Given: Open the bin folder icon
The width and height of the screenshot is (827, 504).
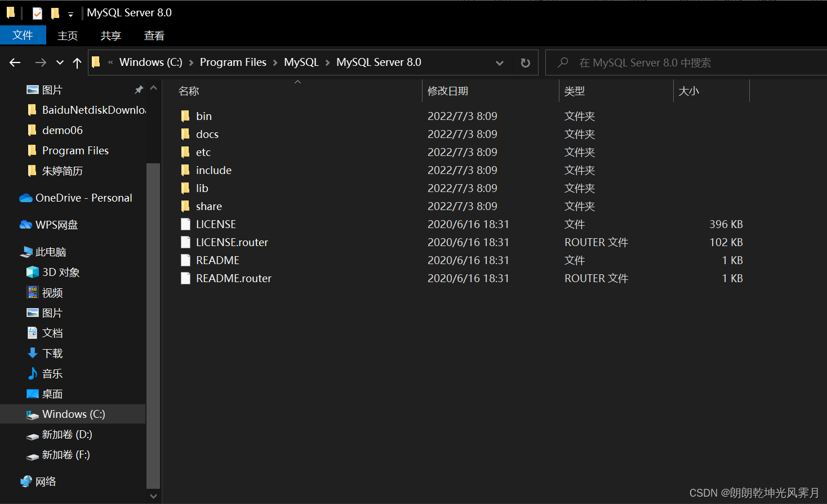Looking at the screenshot, I should tap(185, 116).
